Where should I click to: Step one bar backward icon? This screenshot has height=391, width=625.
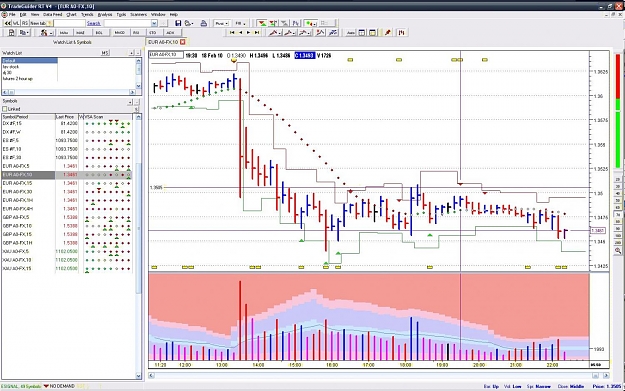coord(240,33)
